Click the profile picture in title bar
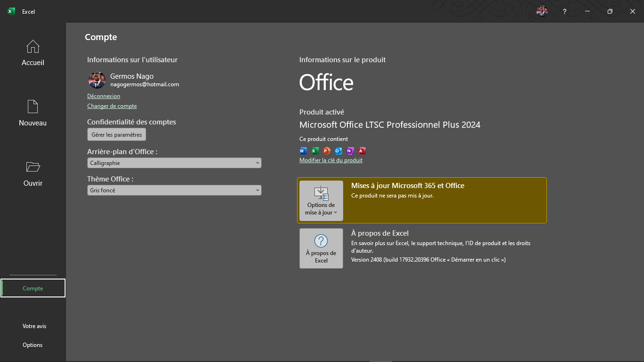 [542, 11]
